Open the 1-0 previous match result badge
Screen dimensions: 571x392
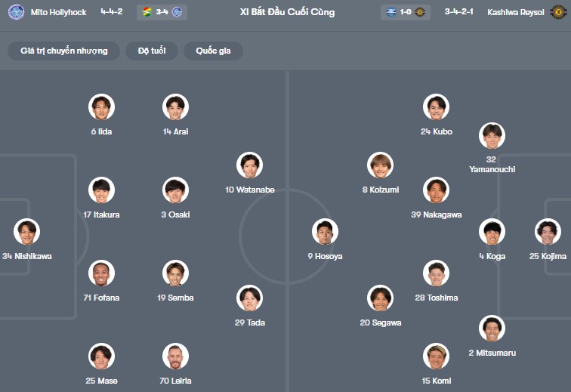click(x=406, y=12)
